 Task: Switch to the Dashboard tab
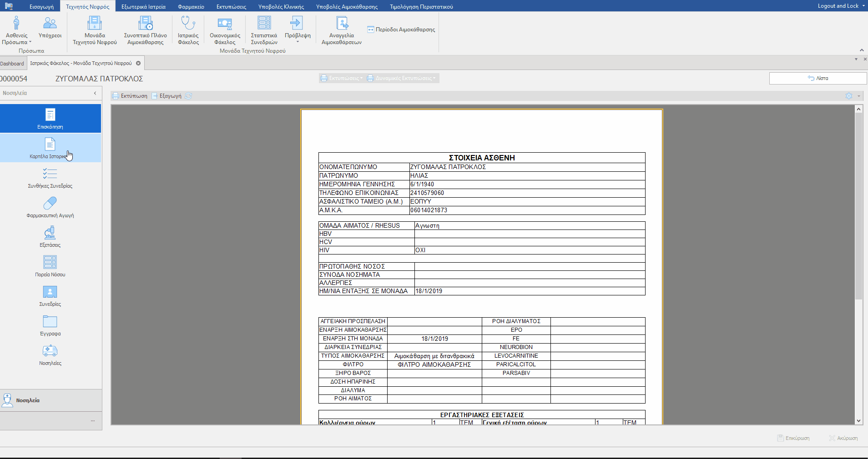click(12, 64)
